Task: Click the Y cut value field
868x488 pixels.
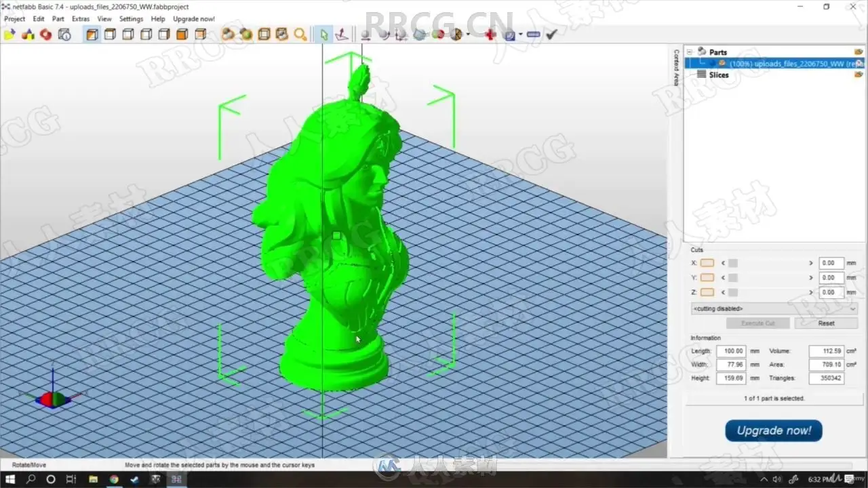Action: 831,277
